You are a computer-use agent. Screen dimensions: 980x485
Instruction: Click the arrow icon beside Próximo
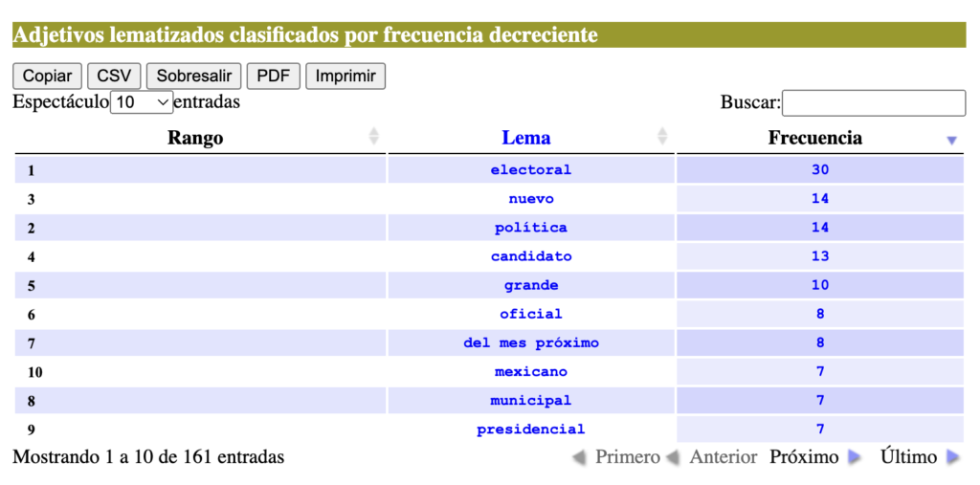(x=854, y=457)
